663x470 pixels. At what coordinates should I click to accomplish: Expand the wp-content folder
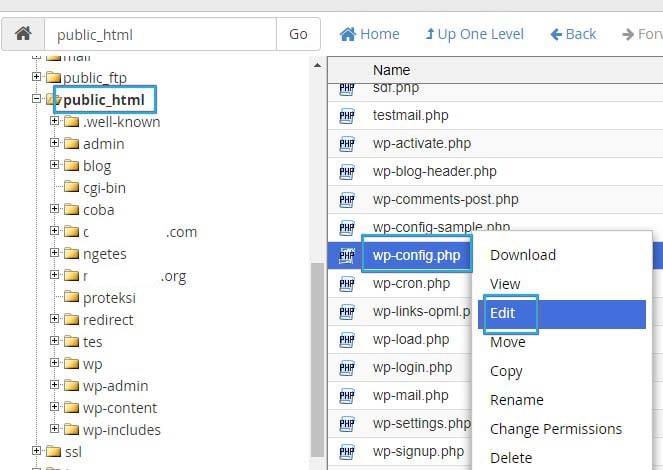tap(54, 407)
